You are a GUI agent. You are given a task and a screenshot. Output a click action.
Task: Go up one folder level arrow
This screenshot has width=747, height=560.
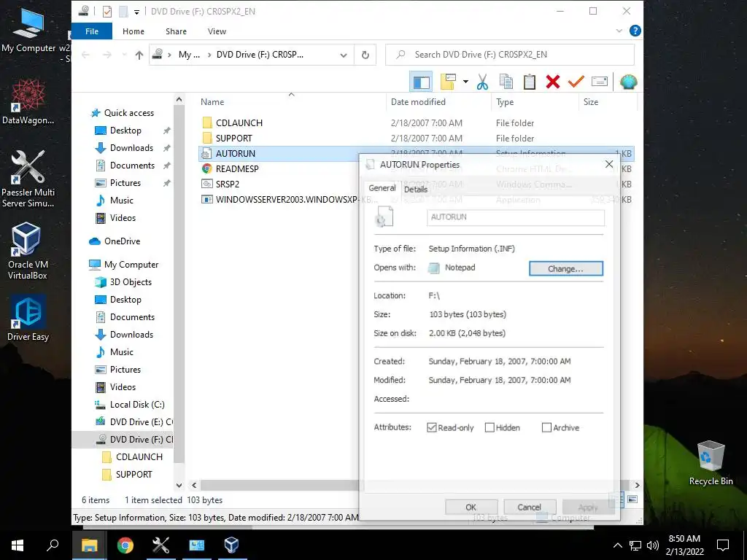pos(139,55)
